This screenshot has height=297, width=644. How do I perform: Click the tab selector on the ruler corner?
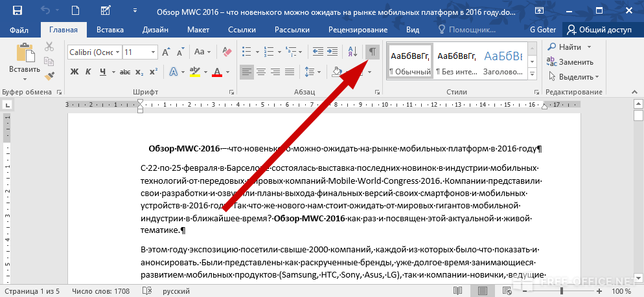(x=8, y=105)
